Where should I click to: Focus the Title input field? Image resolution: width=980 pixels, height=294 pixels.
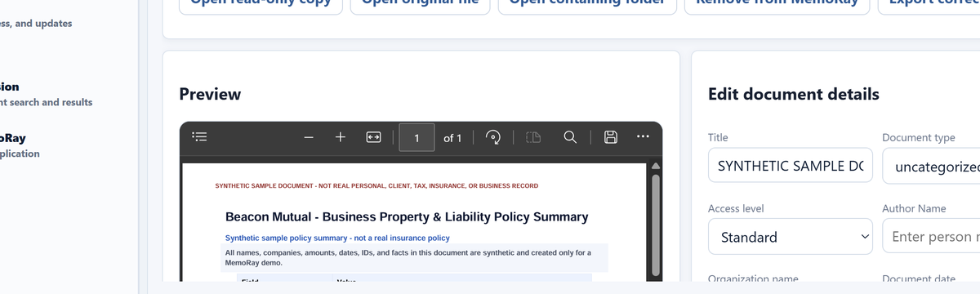tap(790, 166)
